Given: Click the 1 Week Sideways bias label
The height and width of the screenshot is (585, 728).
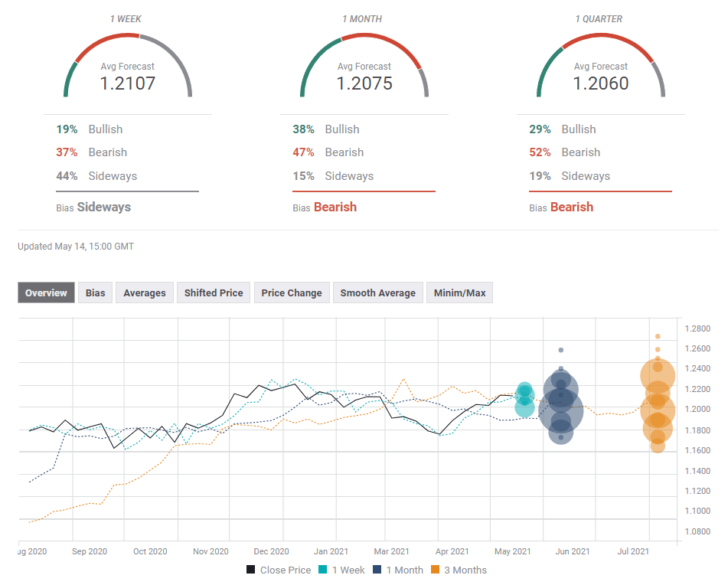Looking at the screenshot, I should pos(103,207).
